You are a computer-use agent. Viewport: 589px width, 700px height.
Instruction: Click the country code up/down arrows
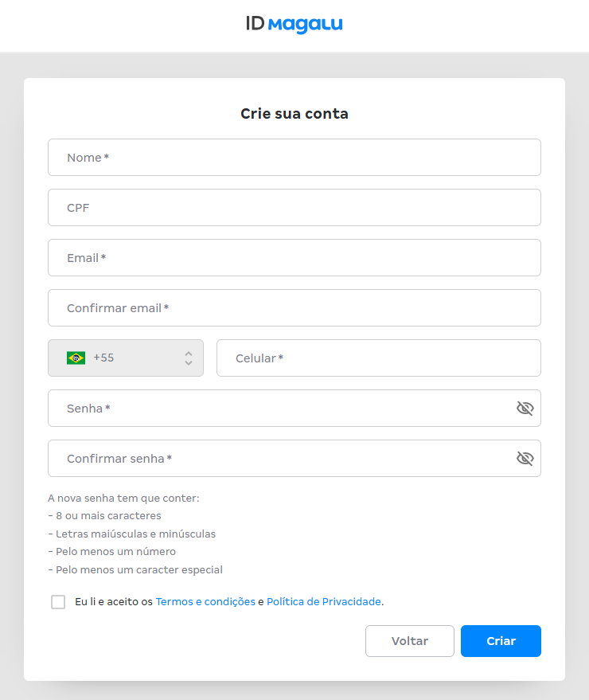[x=189, y=358]
